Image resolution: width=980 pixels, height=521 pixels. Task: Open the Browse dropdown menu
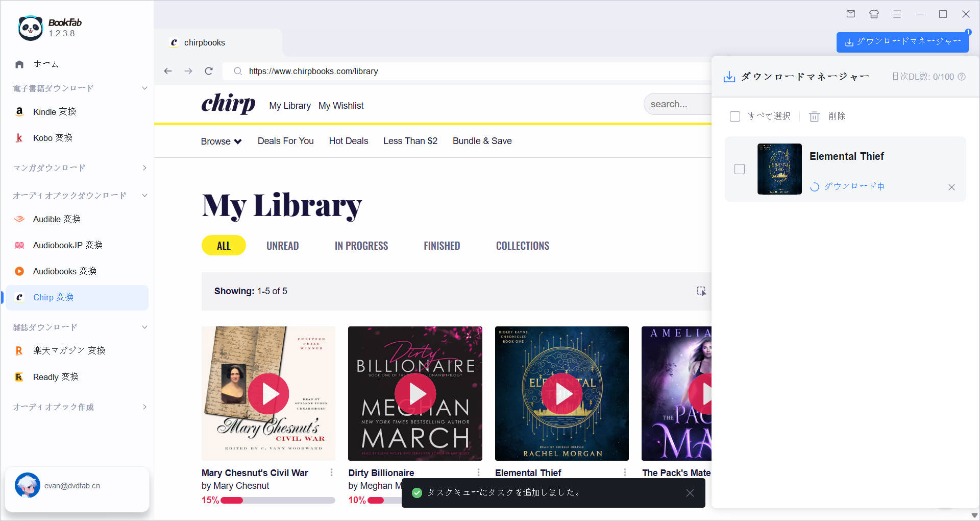(x=221, y=141)
